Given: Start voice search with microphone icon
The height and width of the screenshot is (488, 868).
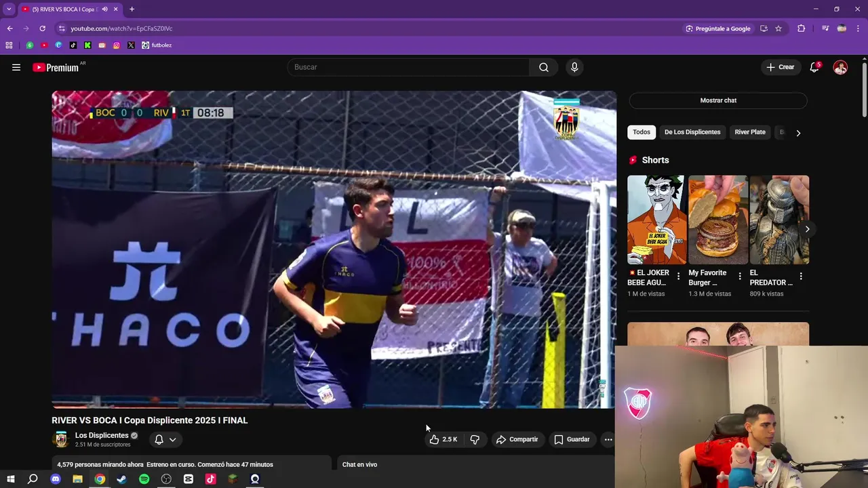Looking at the screenshot, I should click(574, 67).
